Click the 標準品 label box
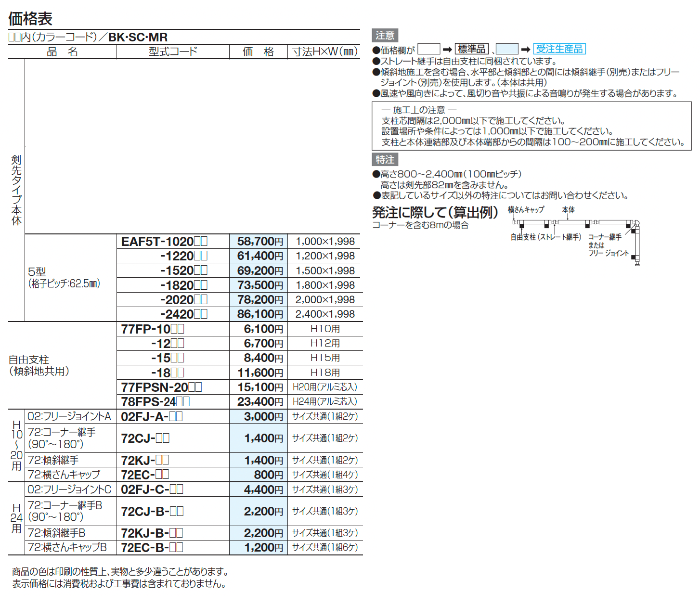Viewport: 700px width, 605px height. coord(472,49)
